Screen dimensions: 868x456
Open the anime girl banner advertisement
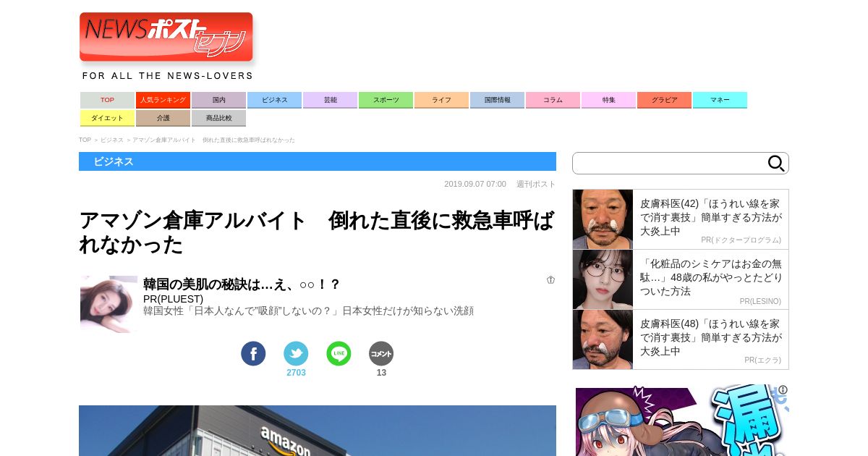(x=681, y=421)
